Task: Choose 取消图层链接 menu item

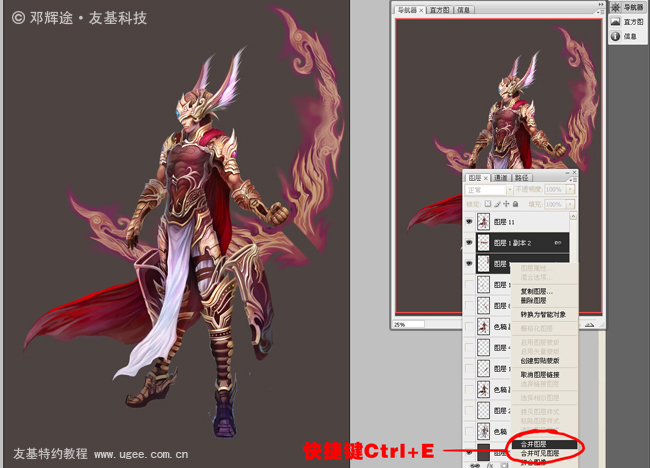Action: click(540, 375)
